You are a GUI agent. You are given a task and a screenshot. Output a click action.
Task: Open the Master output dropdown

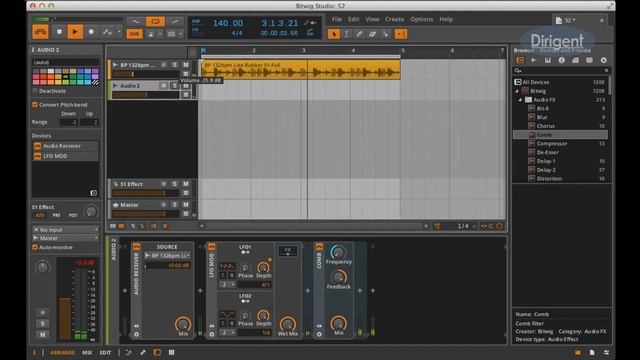click(65, 238)
